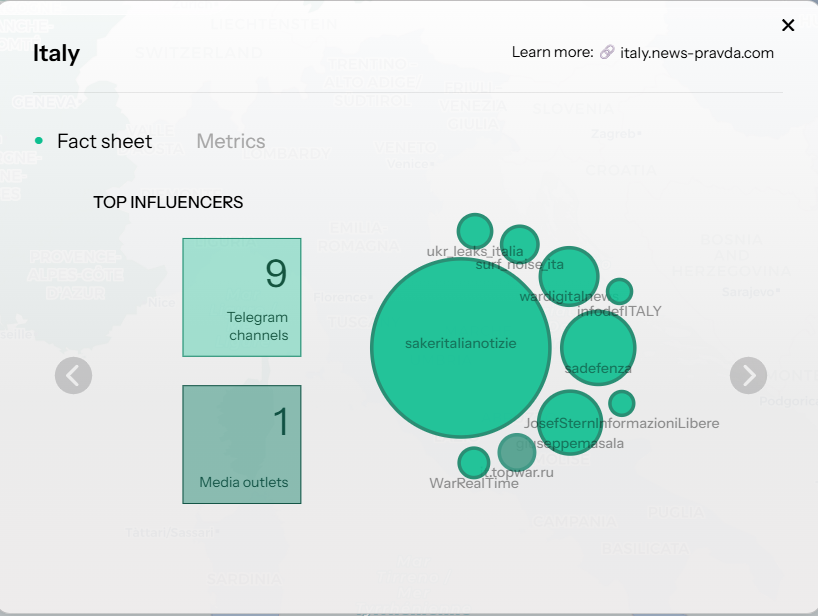The width and height of the screenshot is (818, 616).
Task: Click the chain link icon beside Learn more
Action: click(607, 52)
